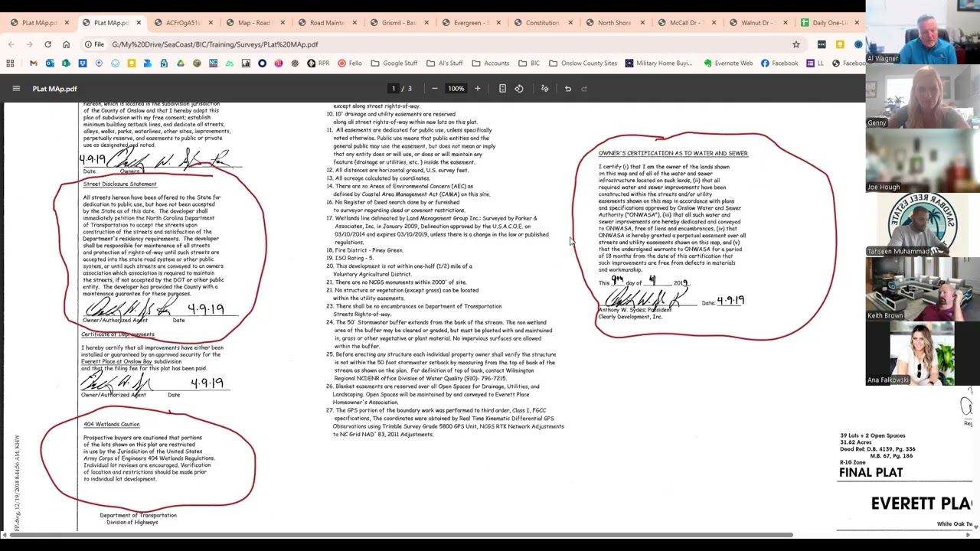
Task: Open the NC bookmark icon
Action: (213, 64)
